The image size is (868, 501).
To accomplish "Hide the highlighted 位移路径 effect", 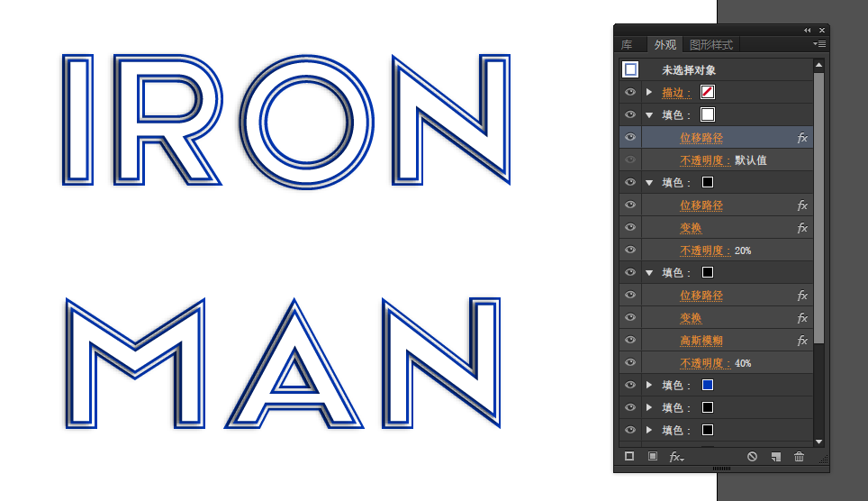I will tap(630, 137).
